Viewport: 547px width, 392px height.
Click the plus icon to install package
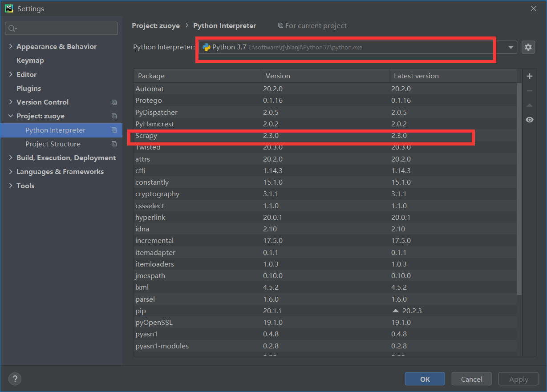pos(530,76)
